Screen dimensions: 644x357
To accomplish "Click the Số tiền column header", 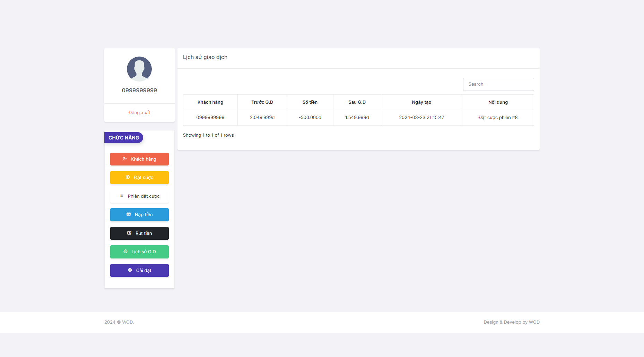I will coord(310,102).
